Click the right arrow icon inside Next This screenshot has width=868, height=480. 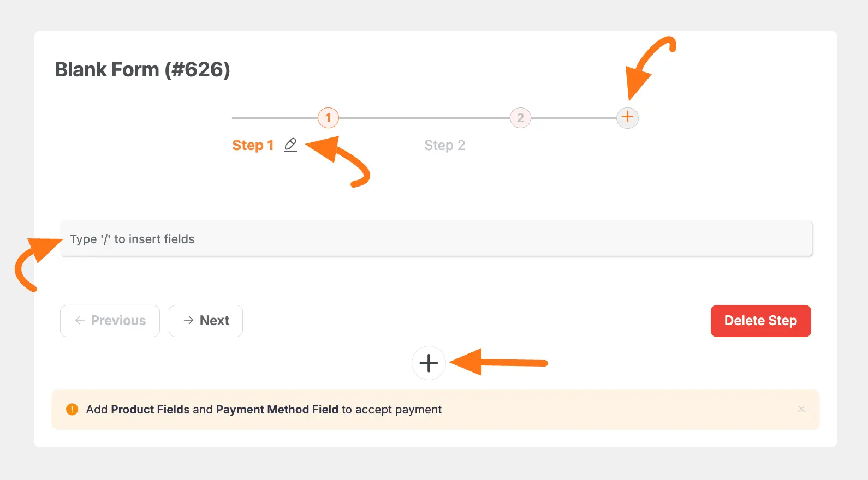point(188,321)
